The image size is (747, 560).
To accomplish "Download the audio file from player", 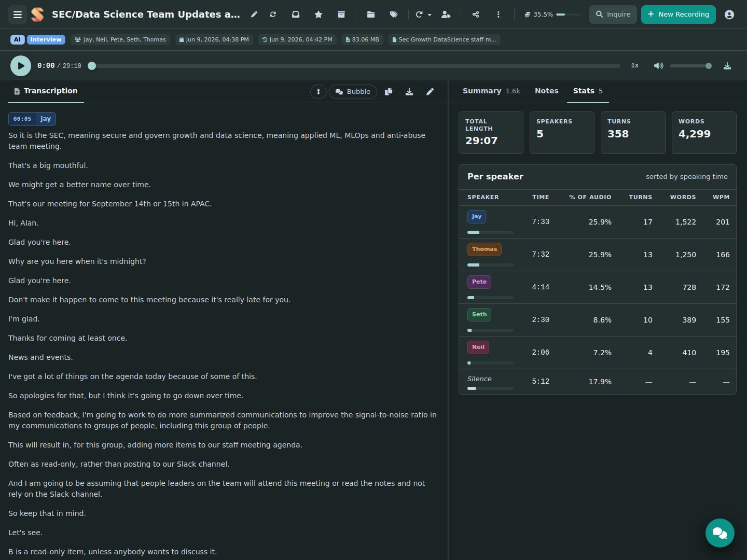I will tap(727, 66).
